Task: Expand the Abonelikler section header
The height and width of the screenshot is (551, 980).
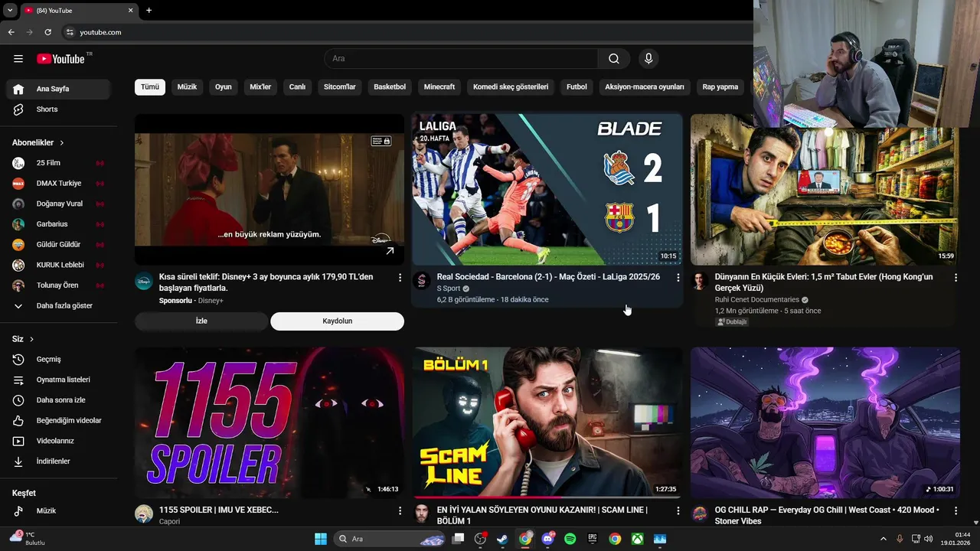Action: click(x=38, y=143)
